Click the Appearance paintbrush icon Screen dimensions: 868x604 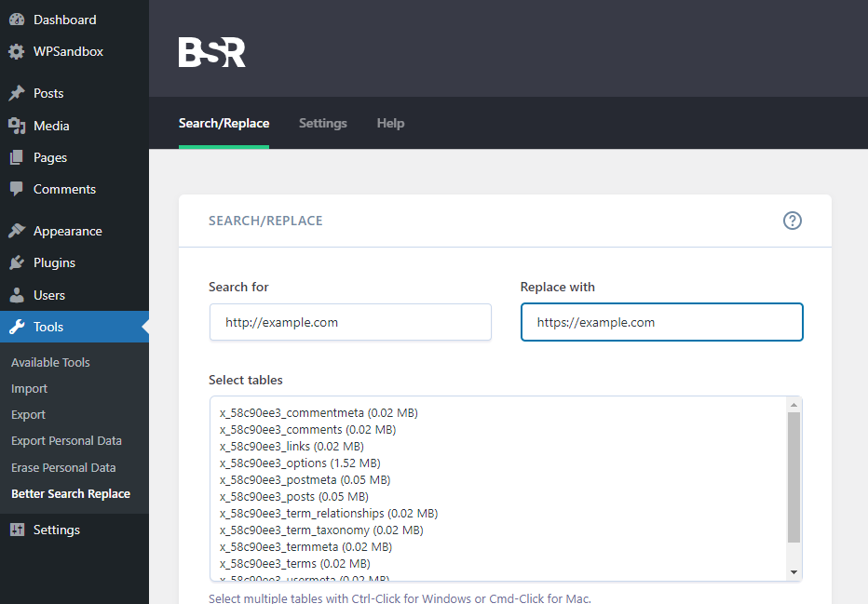[17, 231]
